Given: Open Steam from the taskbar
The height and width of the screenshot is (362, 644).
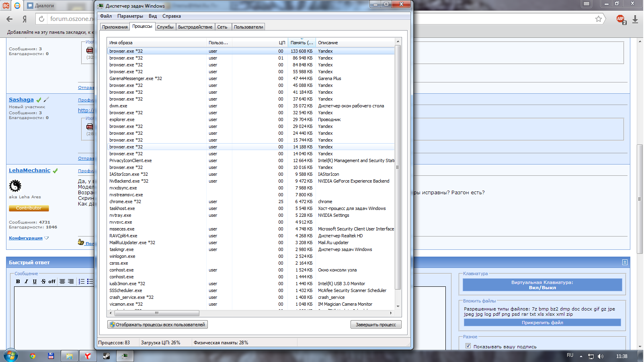Looking at the screenshot, I should click(107, 356).
